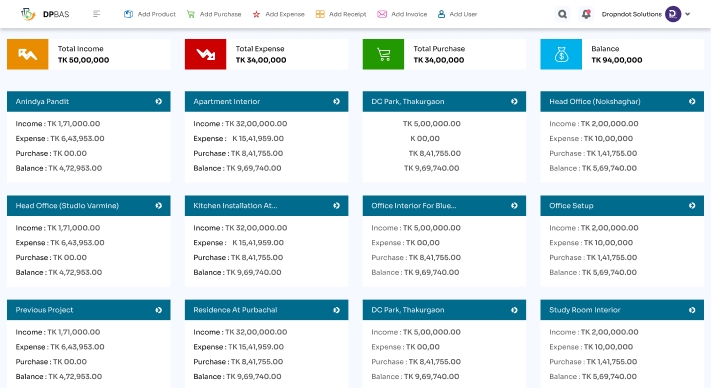The height and width of the screenshot is (388, 711).
Task: Click Office Interior For Blue Income TK 5,00,000.00
Action: [416, 228]
